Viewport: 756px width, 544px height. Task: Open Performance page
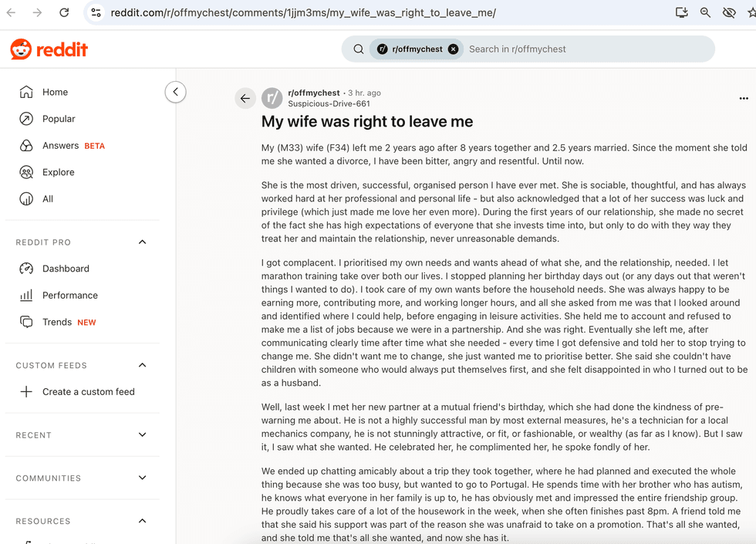(70, 295)
